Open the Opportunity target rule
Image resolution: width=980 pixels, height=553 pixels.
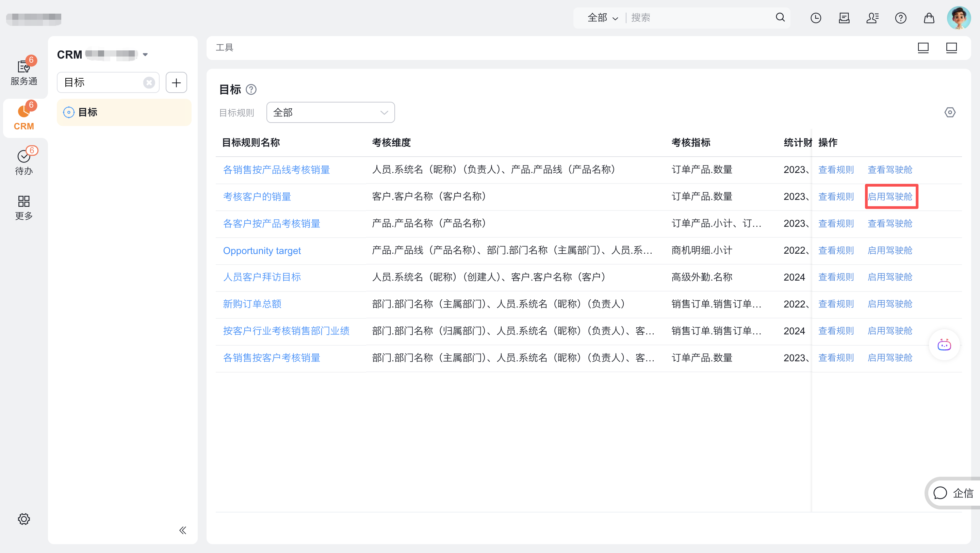coord(262,250)
